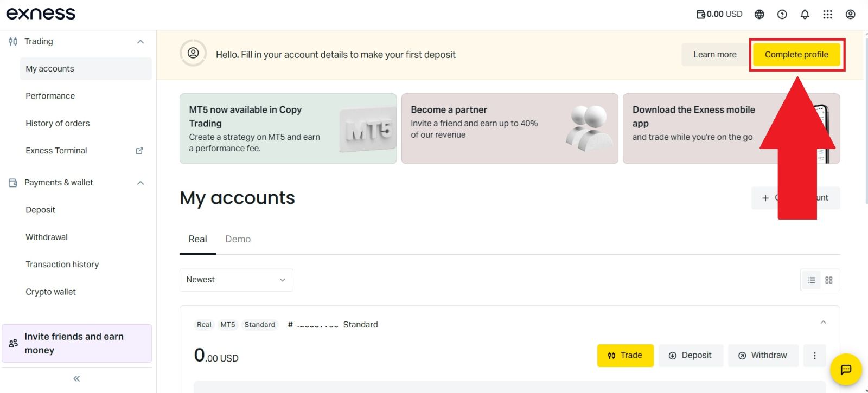
Task: Open the notifications bell
Action: pos(805,14)
